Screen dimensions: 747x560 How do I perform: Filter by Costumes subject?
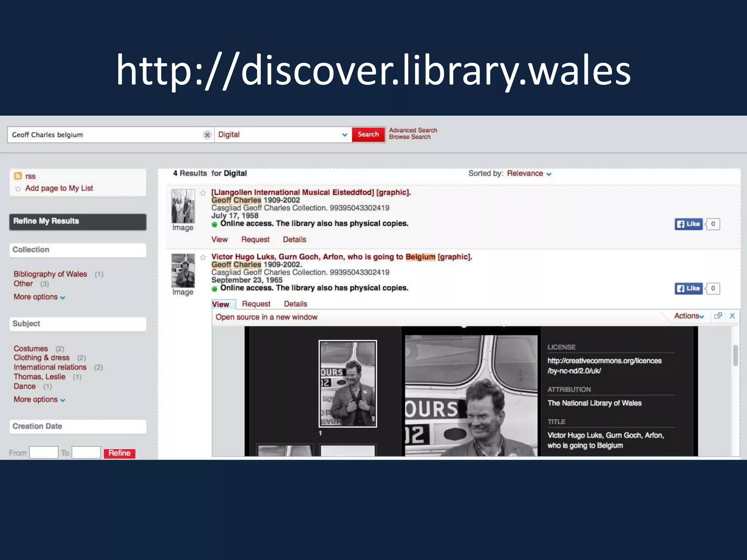pyautogui.click(x=31, y=349)
